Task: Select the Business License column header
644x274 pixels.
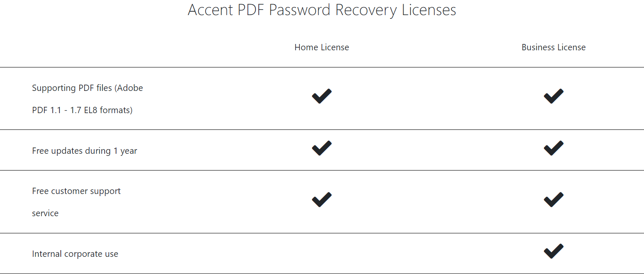Action: (x=553, y=47)
